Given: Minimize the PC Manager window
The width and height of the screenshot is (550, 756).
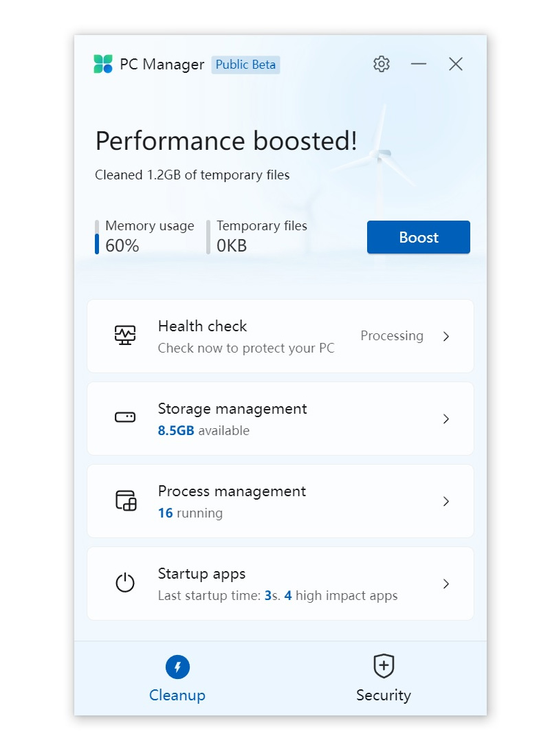Looking at the screenshot, I should pos(418,64).
